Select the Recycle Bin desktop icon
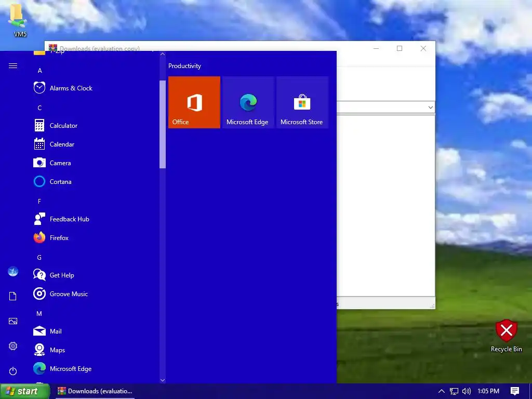 pyautogui.click(x=506, y=336)
